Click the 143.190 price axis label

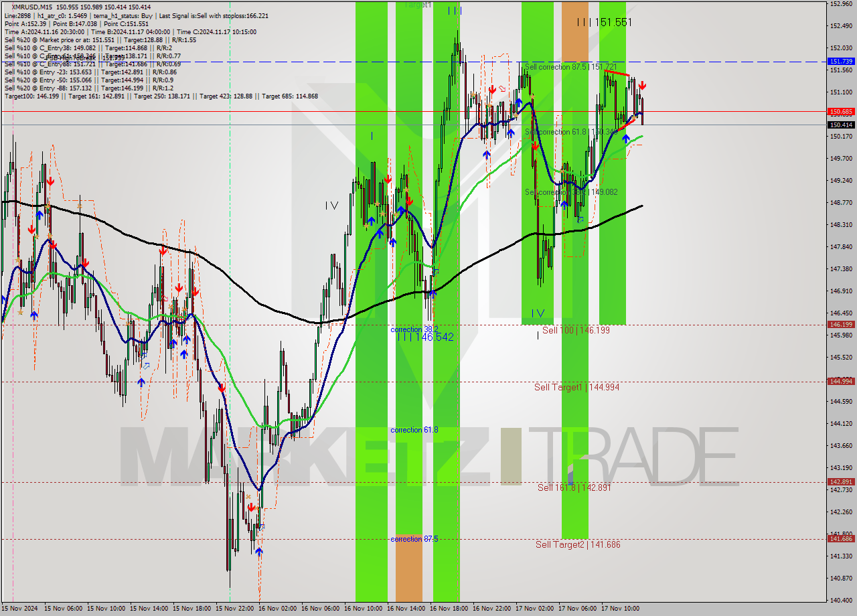click(841, 467)
